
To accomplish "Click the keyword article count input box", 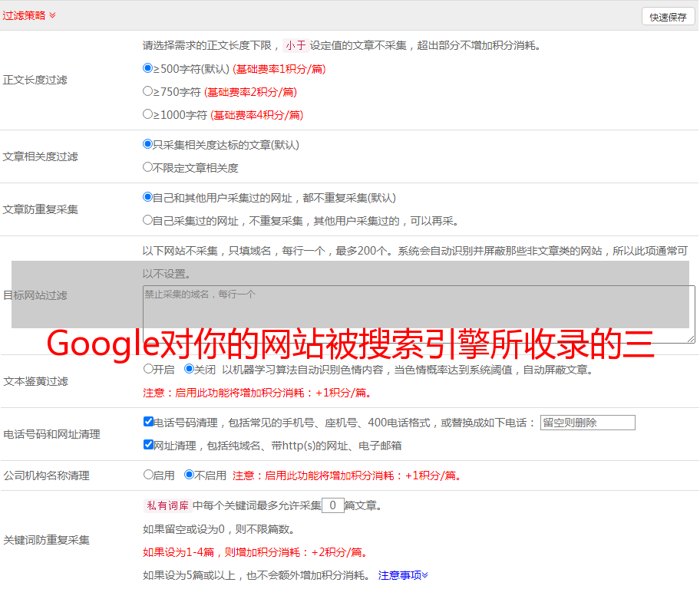I will pos(332,505).
